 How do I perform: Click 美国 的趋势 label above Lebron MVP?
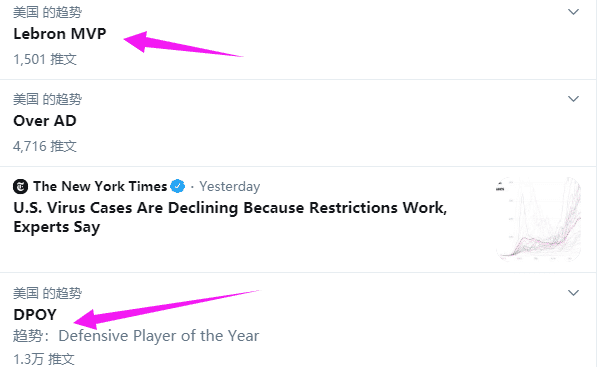[48, 12]
